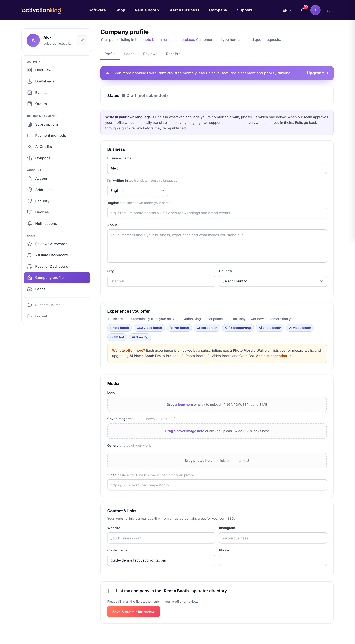Image resolution: width=355 pixels, height=644 pixels.
Task: Click the Ai drawing experience tag
Action: coord(140,337)
